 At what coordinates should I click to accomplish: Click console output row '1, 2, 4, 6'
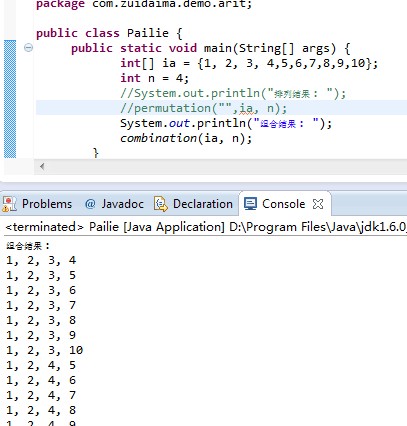click(41, 380)
